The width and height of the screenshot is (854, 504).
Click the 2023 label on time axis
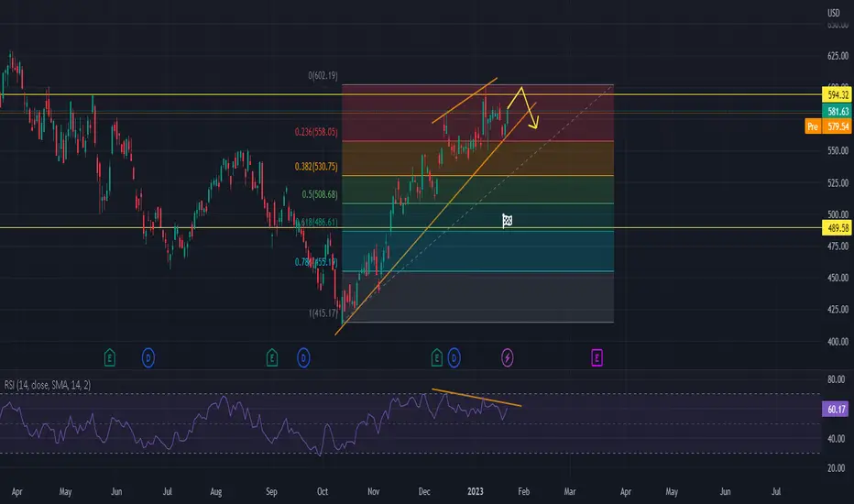pyautogui.click(x=475, y=491)
